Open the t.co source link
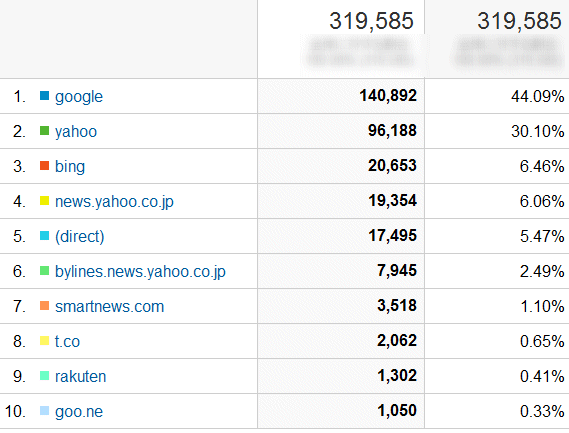Viewport: 569px width, 433px height. click(67, 342)
